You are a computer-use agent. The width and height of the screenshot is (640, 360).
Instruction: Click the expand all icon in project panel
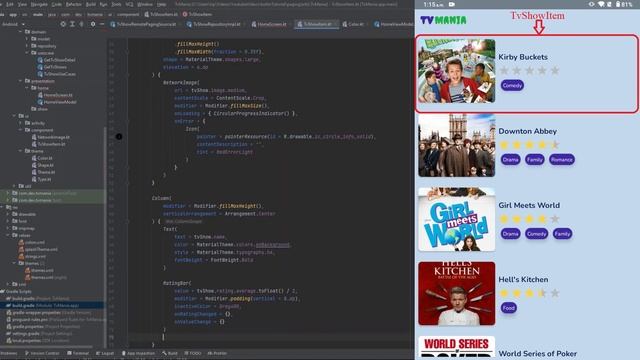click(x=72, y=24)
